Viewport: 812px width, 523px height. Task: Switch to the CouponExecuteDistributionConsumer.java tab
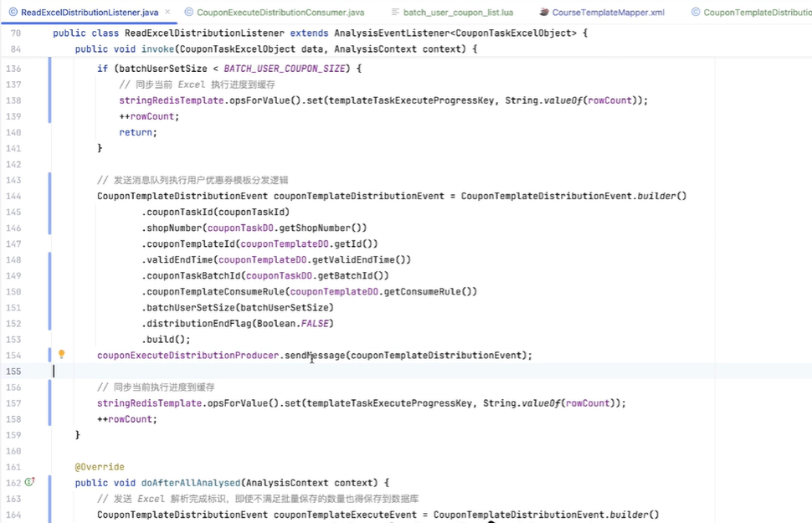click(280, 13)
